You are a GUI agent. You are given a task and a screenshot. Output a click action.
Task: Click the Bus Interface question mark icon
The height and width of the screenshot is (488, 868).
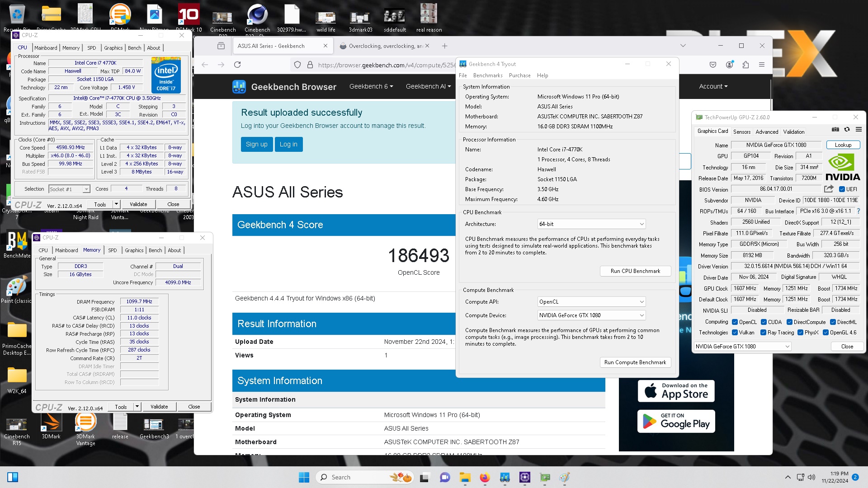pyautogui.click(x=859, y=211)
